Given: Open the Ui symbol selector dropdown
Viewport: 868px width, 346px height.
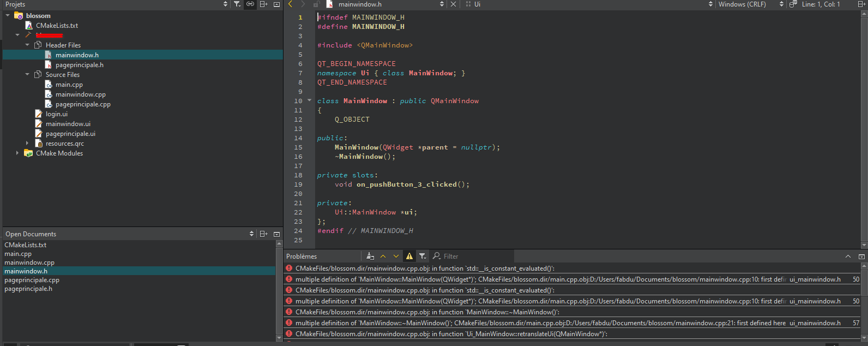Looking at the screenshot, I should pyautogui.click(x=710, y=4).
